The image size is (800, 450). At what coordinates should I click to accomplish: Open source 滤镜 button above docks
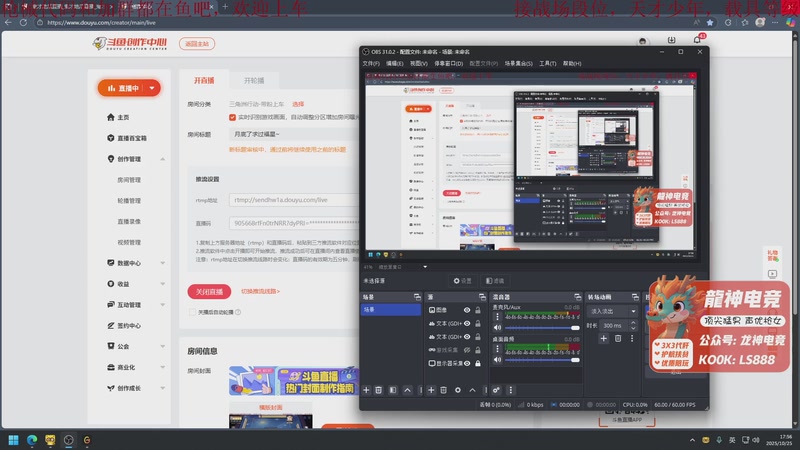click(x=494, y=281)
